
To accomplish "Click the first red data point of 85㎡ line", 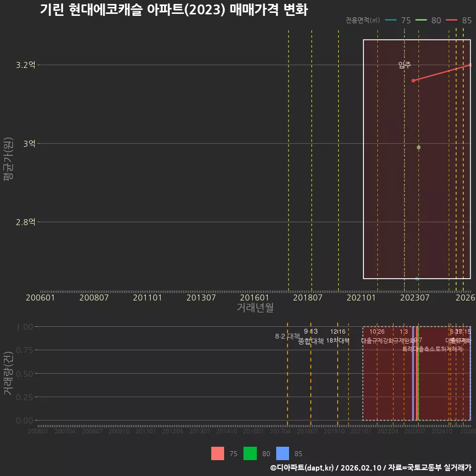I will point(413,80).
